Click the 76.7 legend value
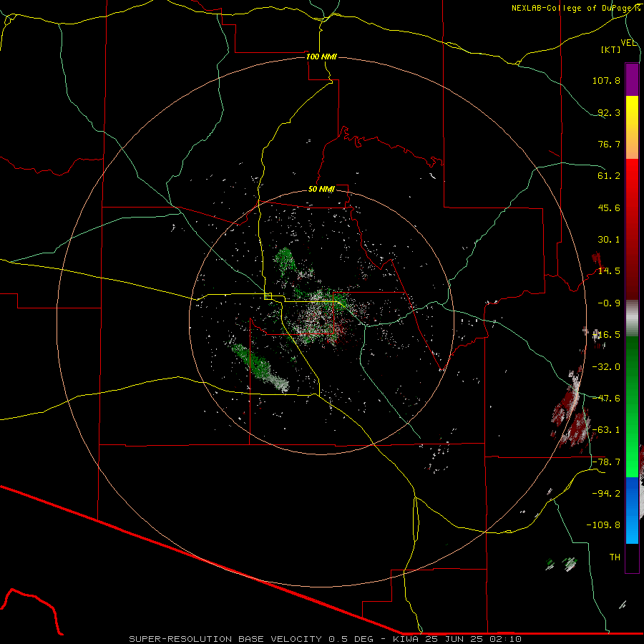This screenshot has width=644, height=644. (x=609, y=144)
